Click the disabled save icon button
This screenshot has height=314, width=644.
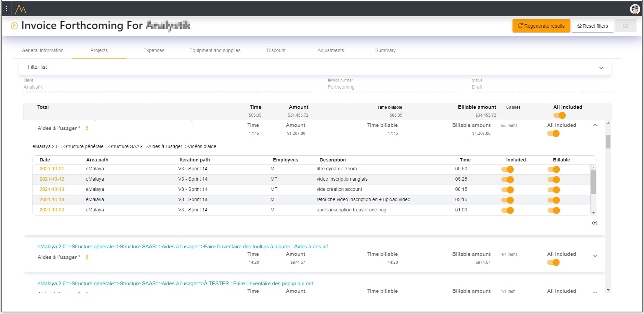625,26
